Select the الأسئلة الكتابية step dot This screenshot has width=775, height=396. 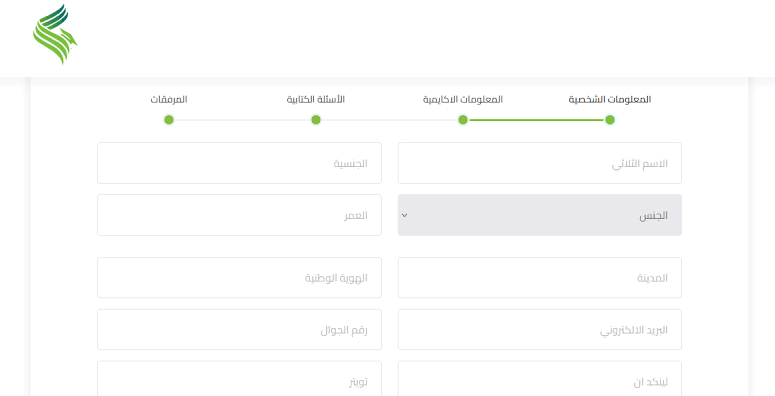coord(316,120)
